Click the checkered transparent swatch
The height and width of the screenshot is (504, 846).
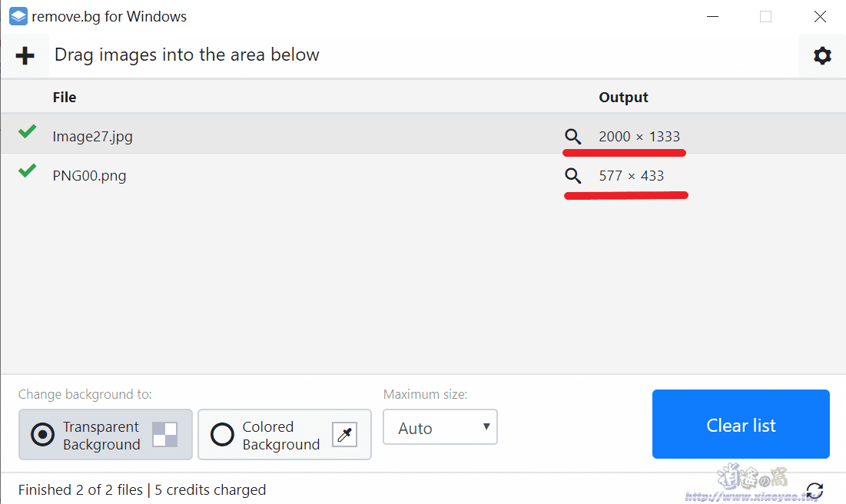coord(164,435)
